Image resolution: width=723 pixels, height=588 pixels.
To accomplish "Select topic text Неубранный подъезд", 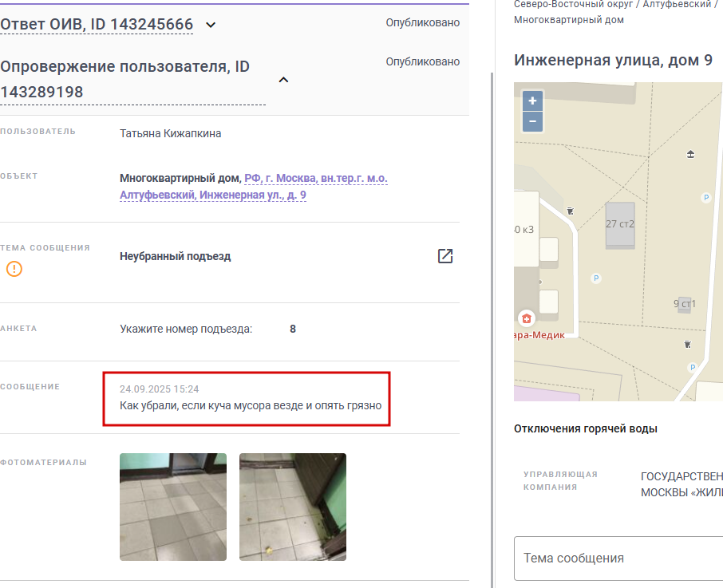I will [176, 257].
